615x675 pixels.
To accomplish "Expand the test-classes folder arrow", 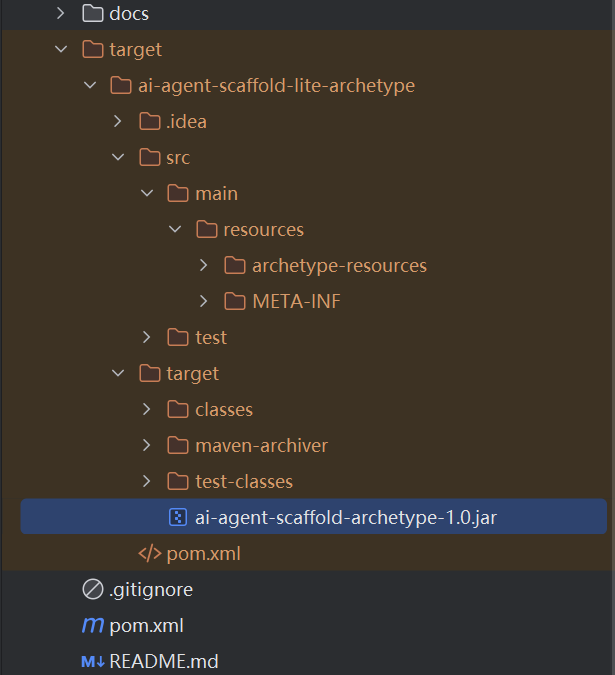I will point(146,481).
